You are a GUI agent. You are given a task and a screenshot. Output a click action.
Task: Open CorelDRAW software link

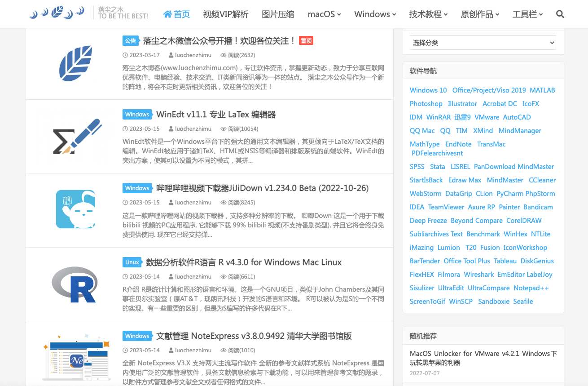coord(524,221)
